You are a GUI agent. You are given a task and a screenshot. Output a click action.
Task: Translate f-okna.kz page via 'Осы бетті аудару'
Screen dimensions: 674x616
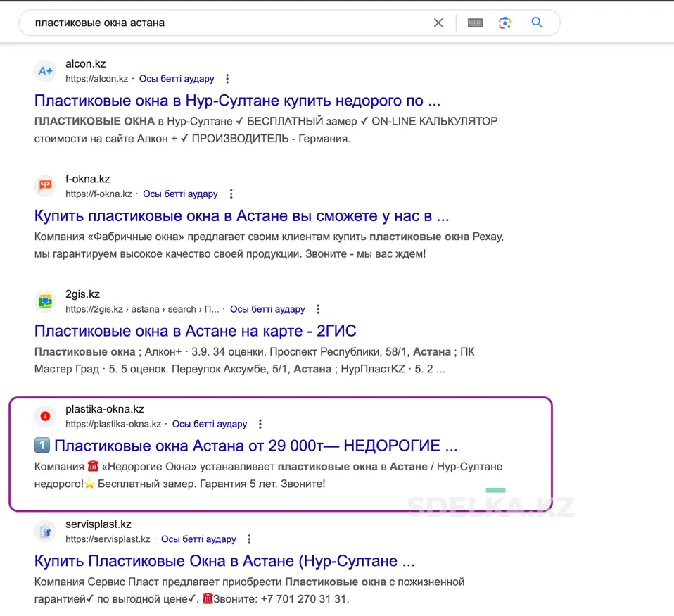pyautogui.click(x=181, y=194)
